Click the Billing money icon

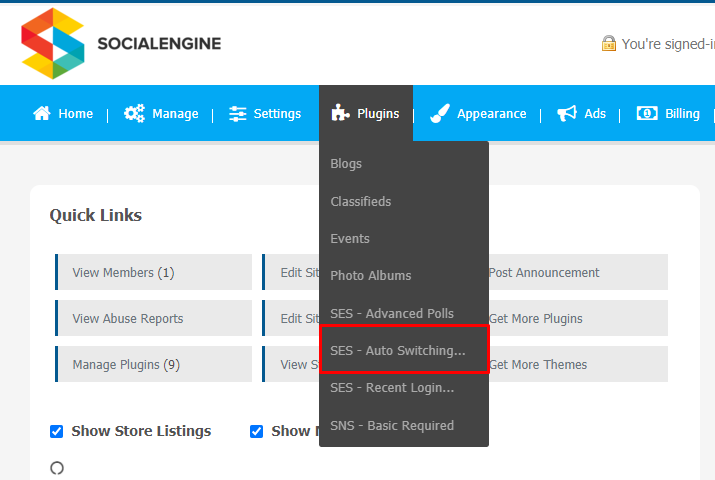click(647, 113)
